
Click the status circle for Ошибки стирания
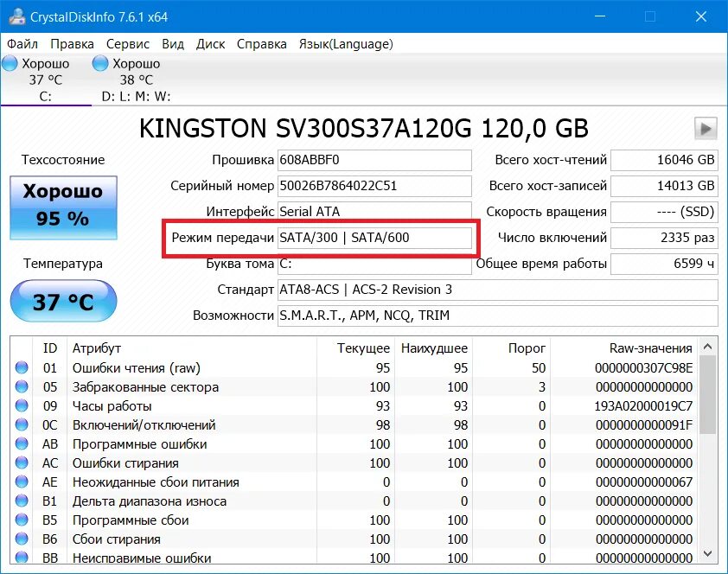tap(22, 462)
